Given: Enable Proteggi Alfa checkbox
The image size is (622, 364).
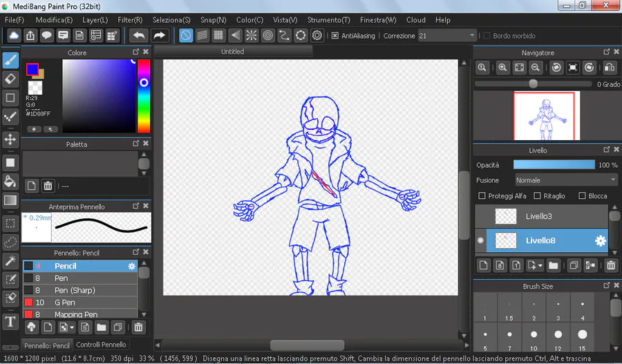Looking at the screenshot, I should pos(482,196).
